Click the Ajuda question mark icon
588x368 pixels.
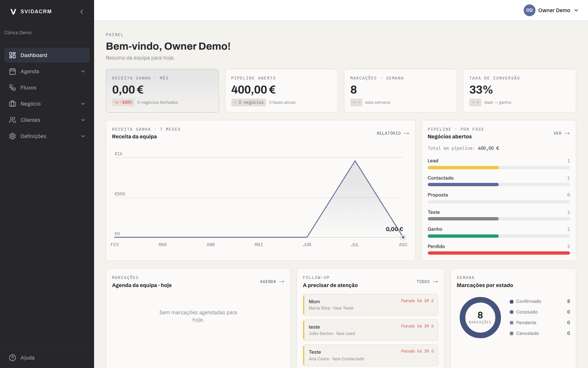click(x=12, y=358)
